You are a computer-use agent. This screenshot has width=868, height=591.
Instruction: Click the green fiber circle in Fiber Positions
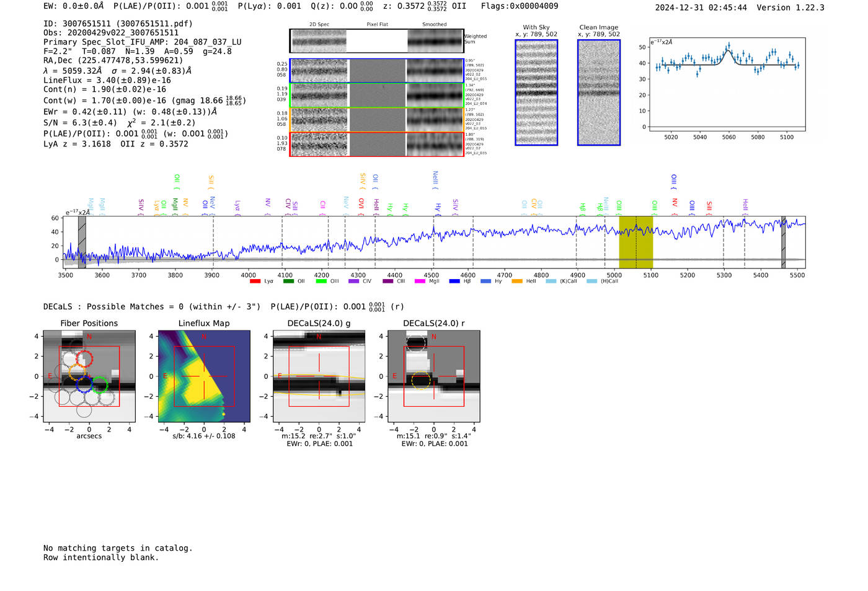(x=99, y=385)
